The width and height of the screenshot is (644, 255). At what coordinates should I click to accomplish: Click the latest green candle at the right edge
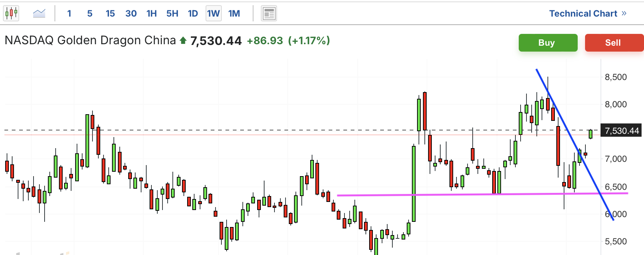coord(591,134)
